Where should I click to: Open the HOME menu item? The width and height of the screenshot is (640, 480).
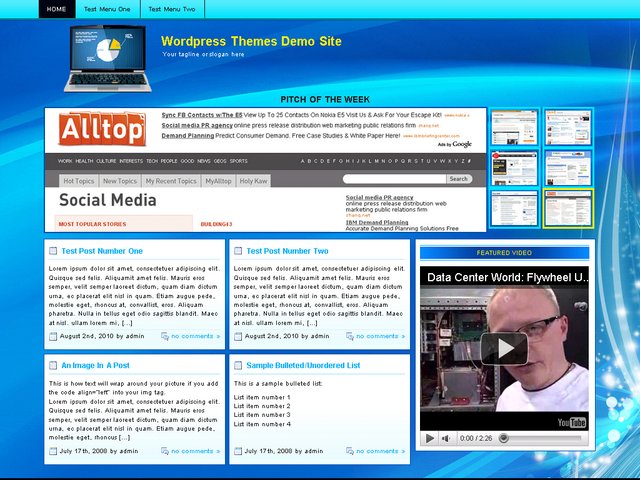[x=57, y=9]
